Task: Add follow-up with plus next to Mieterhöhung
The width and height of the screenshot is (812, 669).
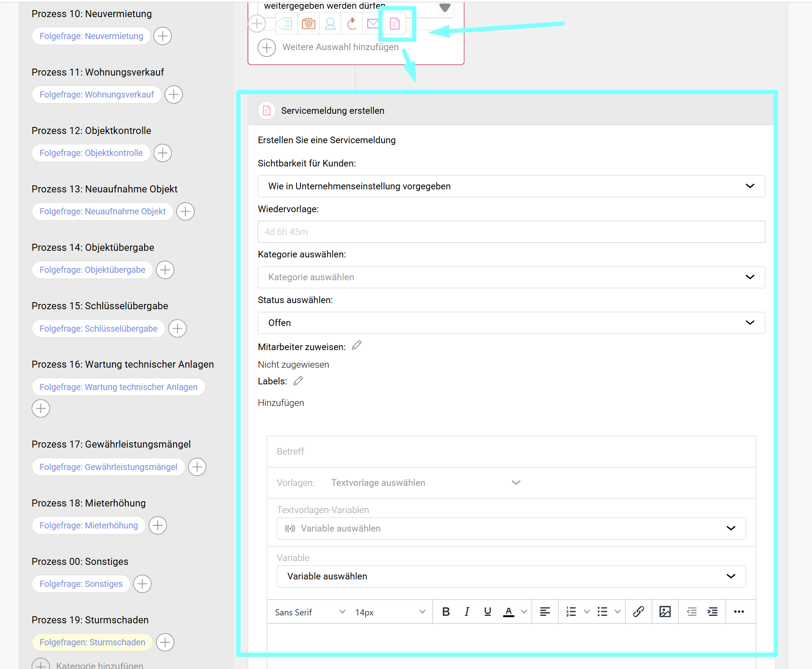Action: (x=158, y=525)
